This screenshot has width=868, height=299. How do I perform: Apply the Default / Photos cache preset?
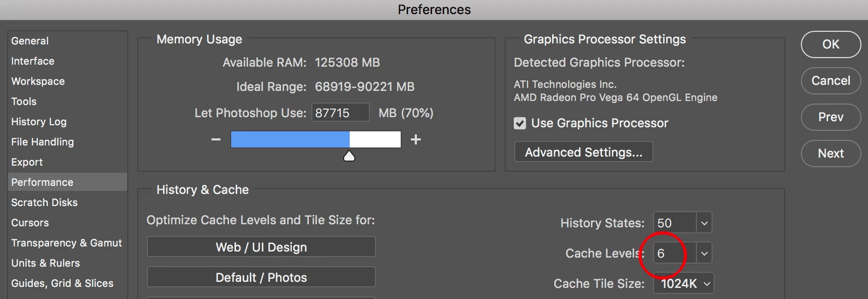click(261, 277)
